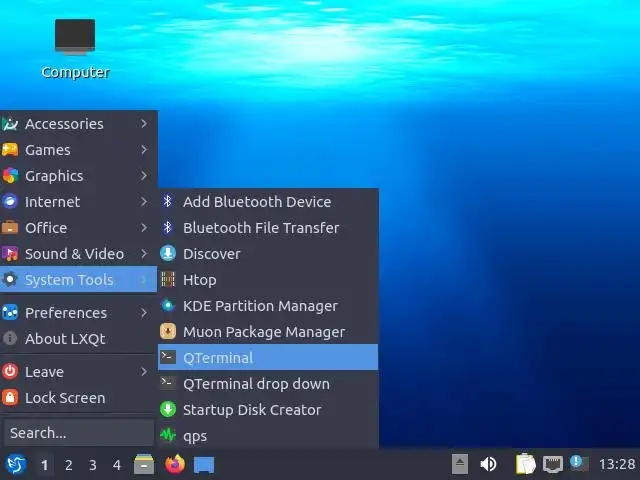Click the Discover download icon

[x=168, y=254]
